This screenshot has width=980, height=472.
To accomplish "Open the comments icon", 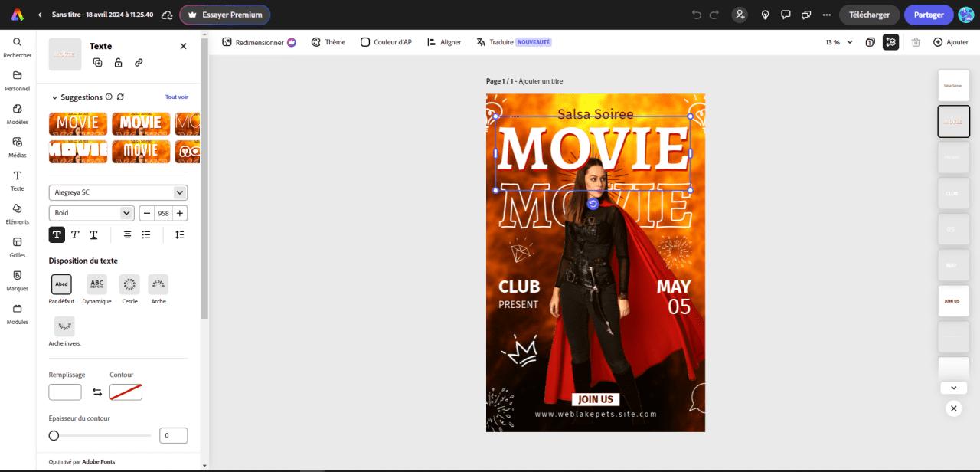I will (x=785, y=15).
